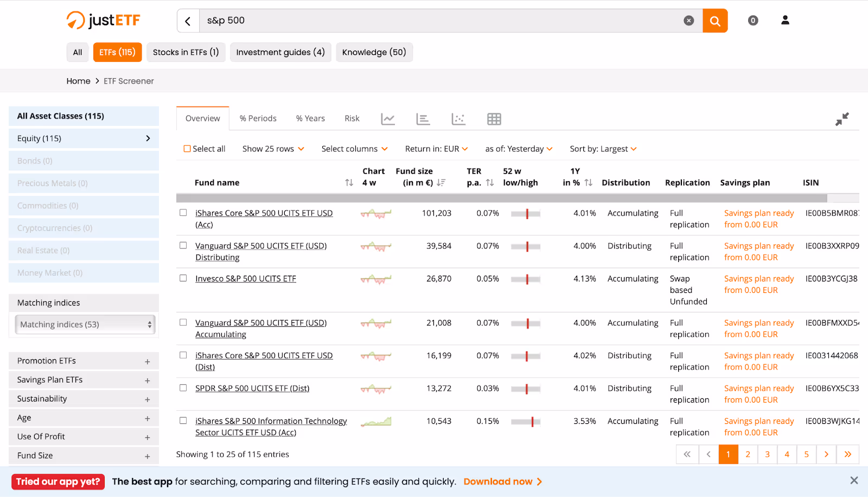View 4-week chart of SPDR S&P 500
This screenshot has width=868, height=497.
point(376,389)
